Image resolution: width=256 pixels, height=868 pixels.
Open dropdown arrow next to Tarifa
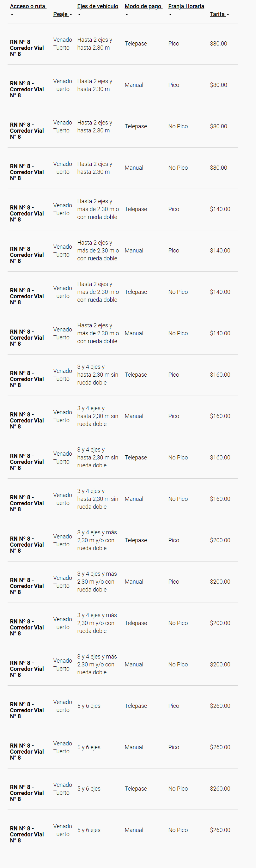(228, 15)
